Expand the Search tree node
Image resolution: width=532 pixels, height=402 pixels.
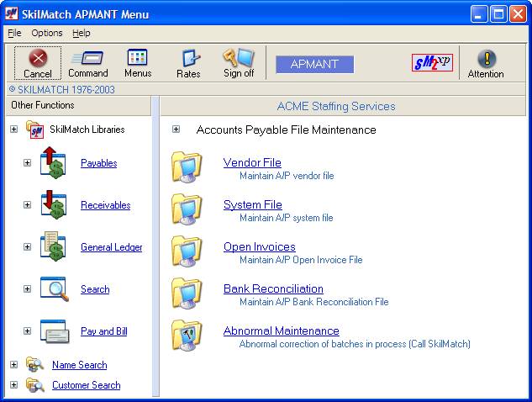pyautogui.click(x=27, y=289)
